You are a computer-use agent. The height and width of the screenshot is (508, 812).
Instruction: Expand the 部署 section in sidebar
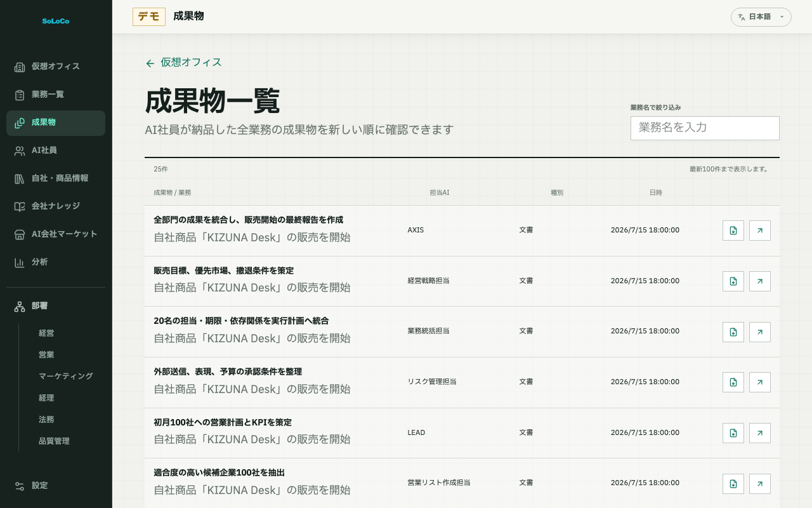coord(56,306)
